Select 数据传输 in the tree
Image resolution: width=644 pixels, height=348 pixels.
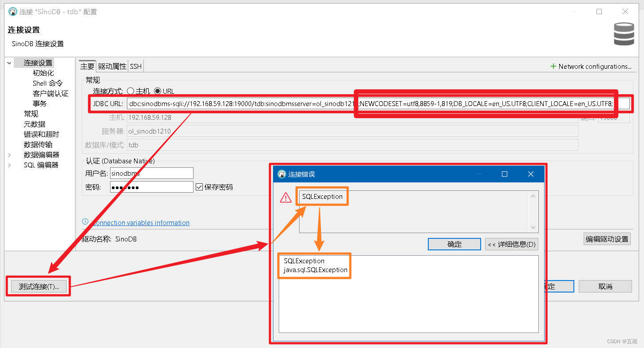point(38,144)
